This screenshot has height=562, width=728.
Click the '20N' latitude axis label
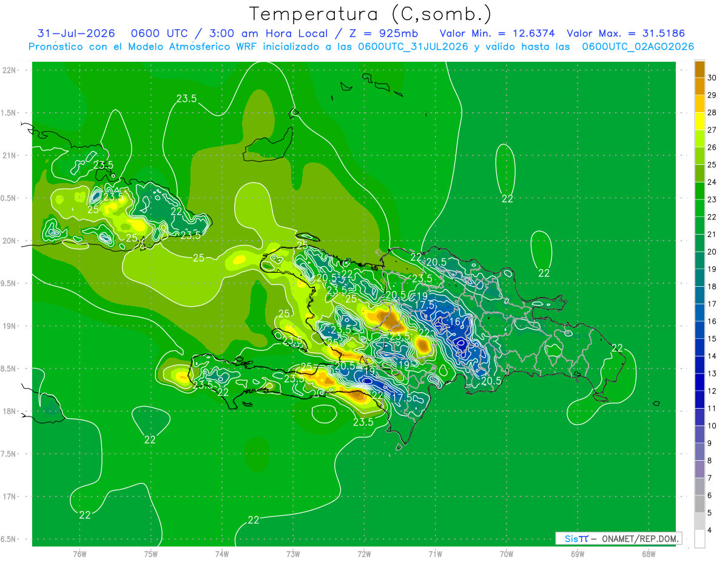pos(9,241)
